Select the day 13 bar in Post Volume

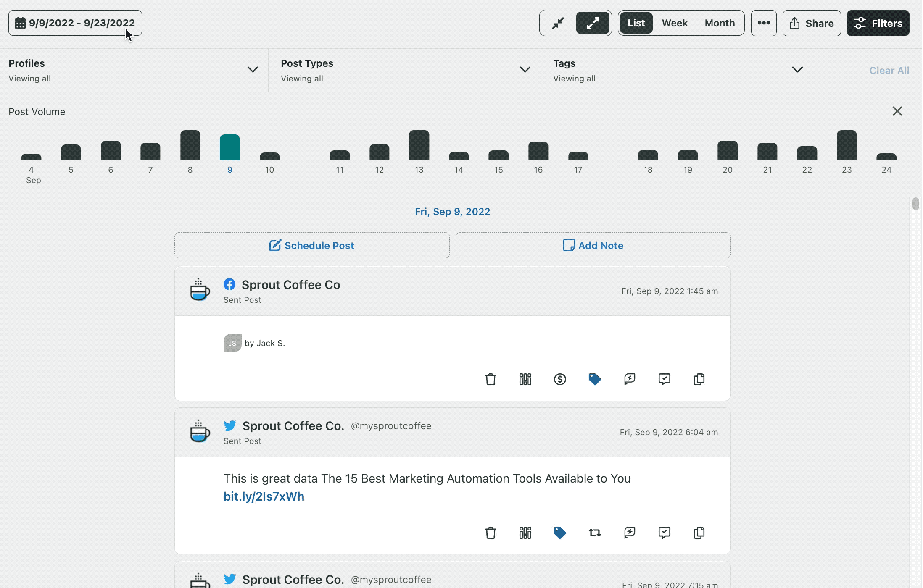click(x=419, y=145)
